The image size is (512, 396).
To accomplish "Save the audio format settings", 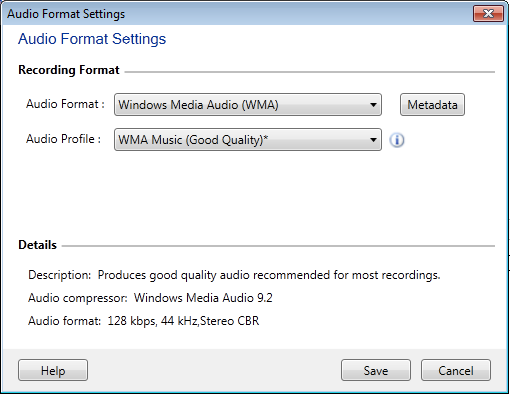I will [376, 370].
